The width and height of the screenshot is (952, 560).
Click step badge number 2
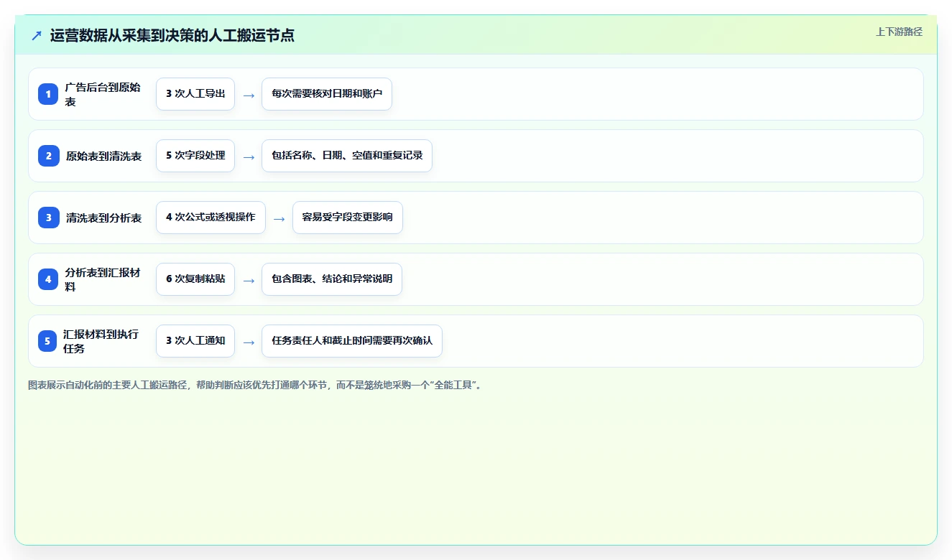tap(48, 156)
